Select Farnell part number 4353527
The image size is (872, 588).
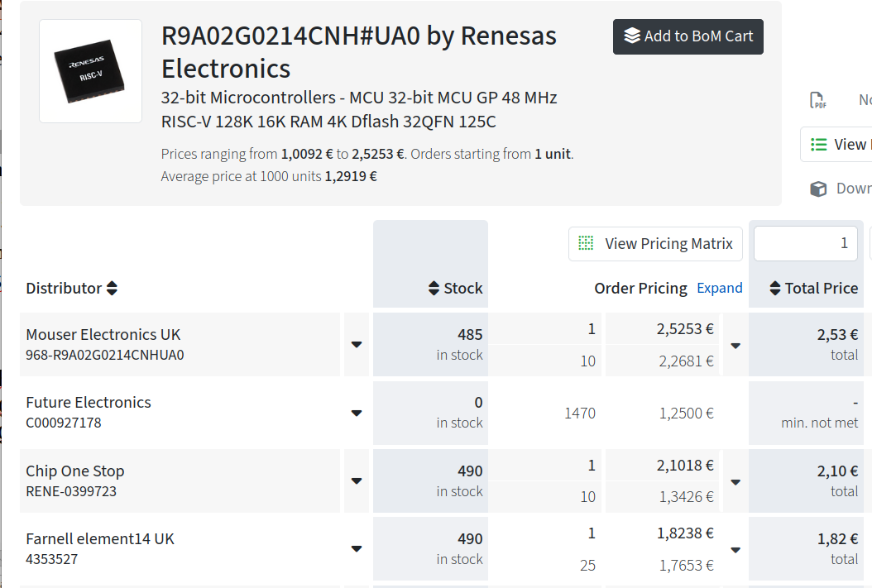52,559
